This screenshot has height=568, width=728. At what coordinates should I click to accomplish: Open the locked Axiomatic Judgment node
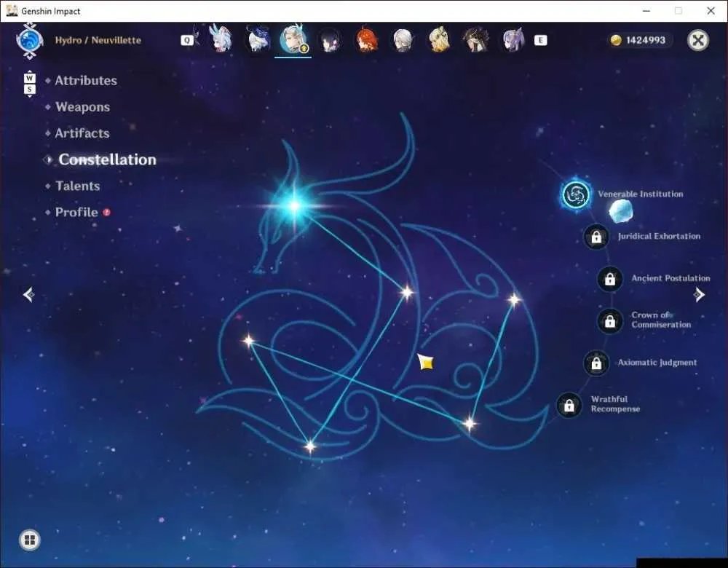[596, 363]
